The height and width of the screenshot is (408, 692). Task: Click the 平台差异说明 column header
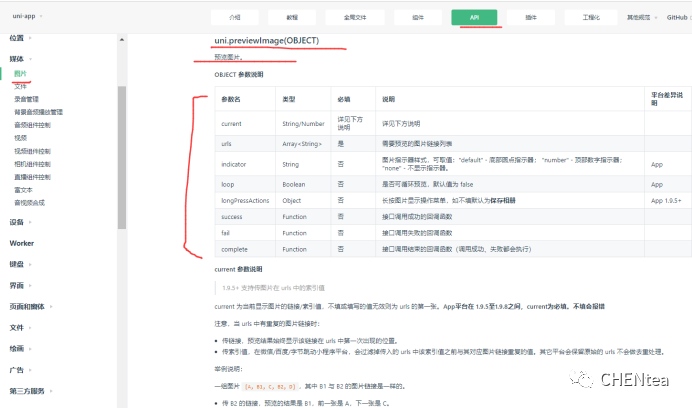tap(668, 99)
